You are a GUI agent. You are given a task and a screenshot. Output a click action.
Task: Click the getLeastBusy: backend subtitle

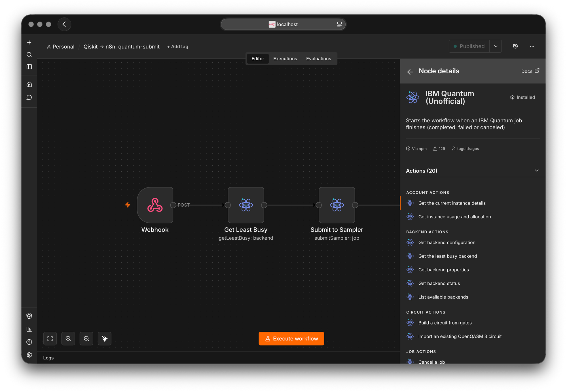pos(246,238)
